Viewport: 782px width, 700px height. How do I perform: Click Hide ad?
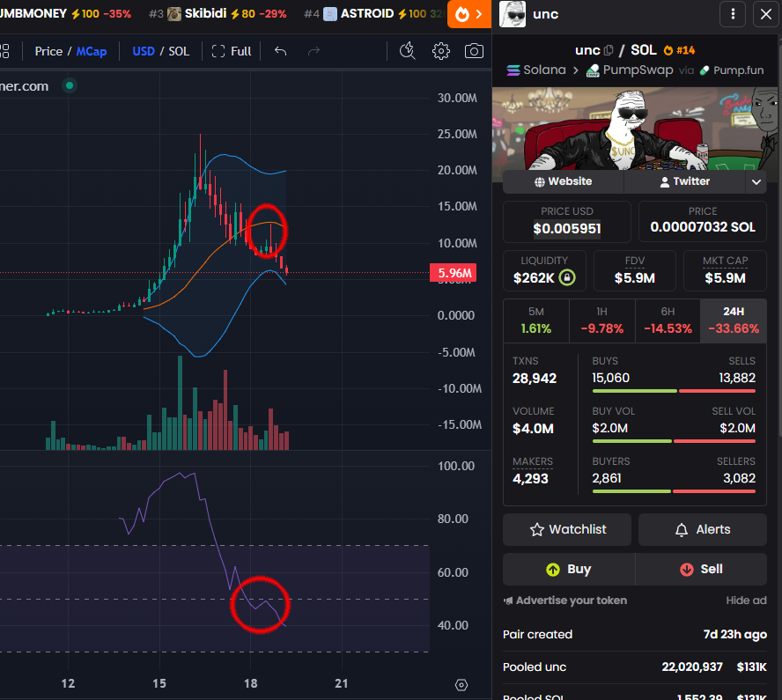click(746, 601)
